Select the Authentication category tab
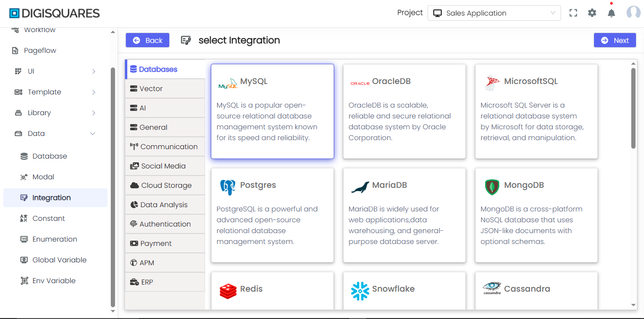 (165, 224)
